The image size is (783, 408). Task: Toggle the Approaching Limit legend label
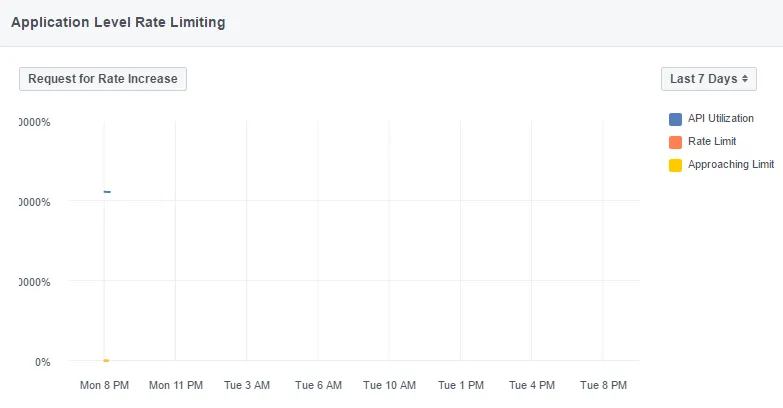[x=731, y=165]
